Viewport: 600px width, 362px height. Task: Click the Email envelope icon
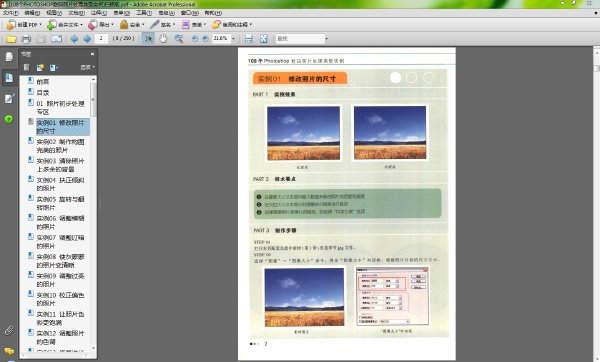[56, 39]
